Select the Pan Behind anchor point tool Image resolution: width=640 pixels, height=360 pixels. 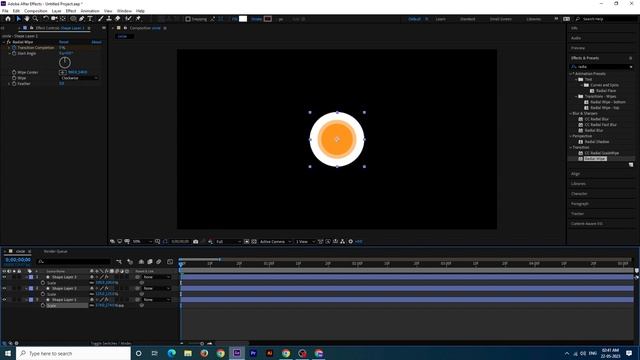pos(63,19)
